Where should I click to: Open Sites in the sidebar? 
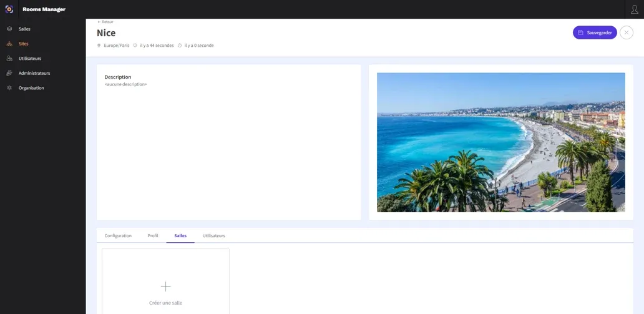24,44
